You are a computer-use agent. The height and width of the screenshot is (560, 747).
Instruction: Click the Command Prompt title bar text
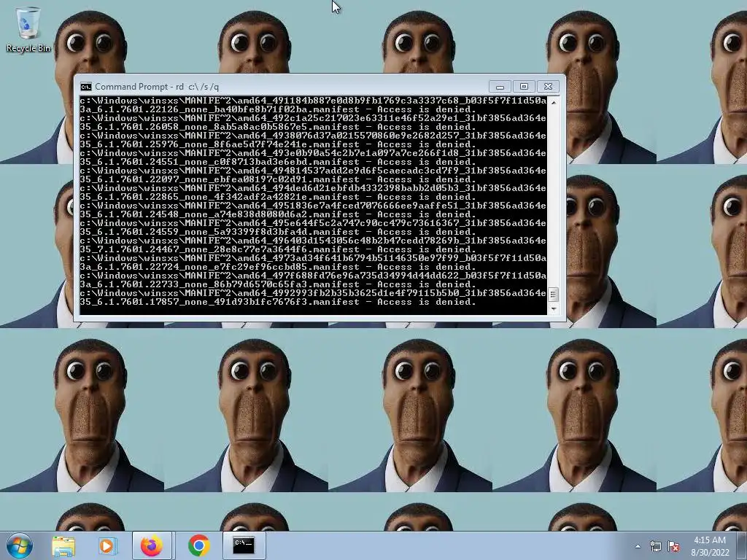coord(157,87)
